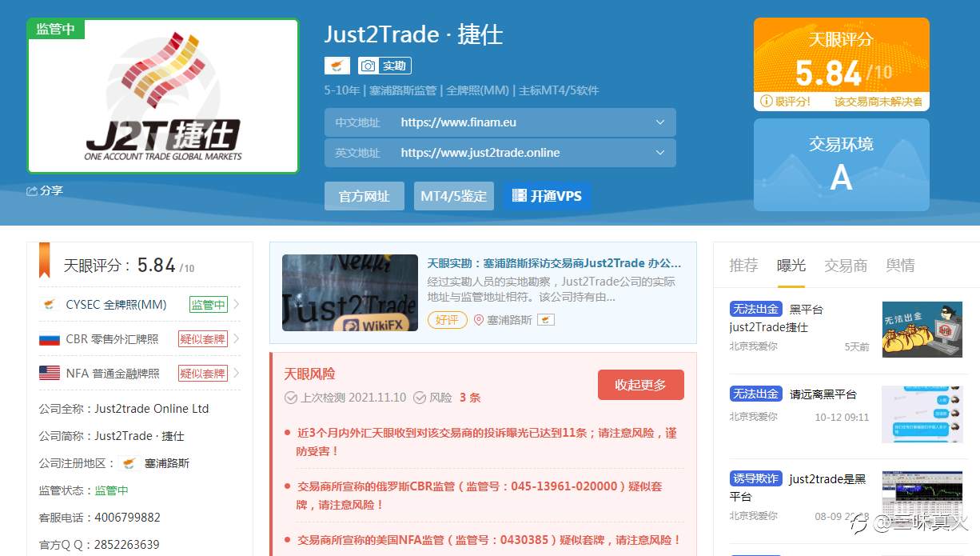Image resolution: width=980 pixels, height=556 pixels.
Task: Click the Russian flag icon
Action: [x=50, y=339]
